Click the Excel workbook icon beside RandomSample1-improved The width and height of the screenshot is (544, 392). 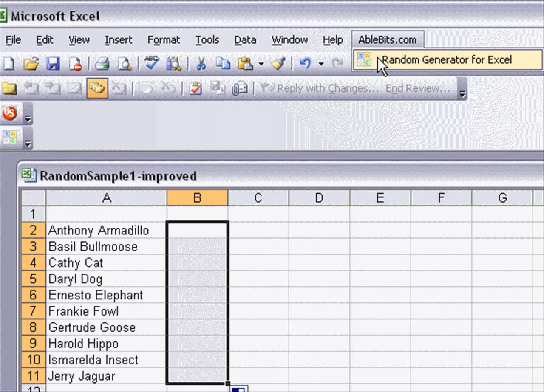click(x=29, y=175)
